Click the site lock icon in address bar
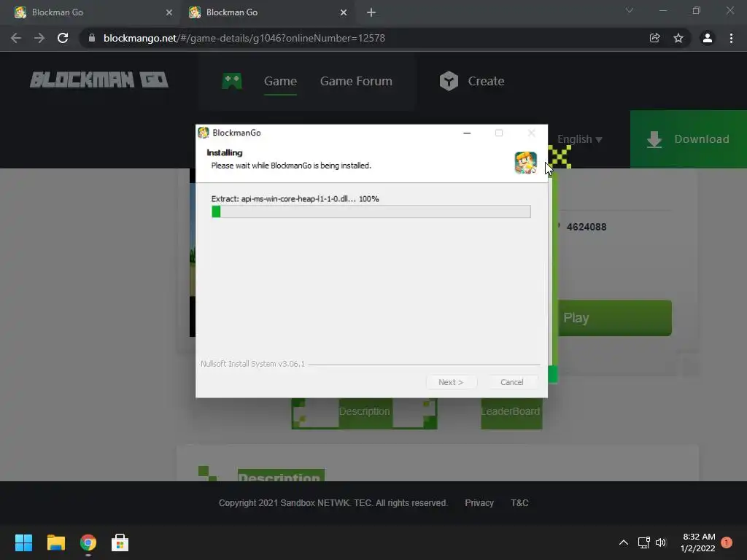This screenshot has height=560, width=747. [92, 38]
